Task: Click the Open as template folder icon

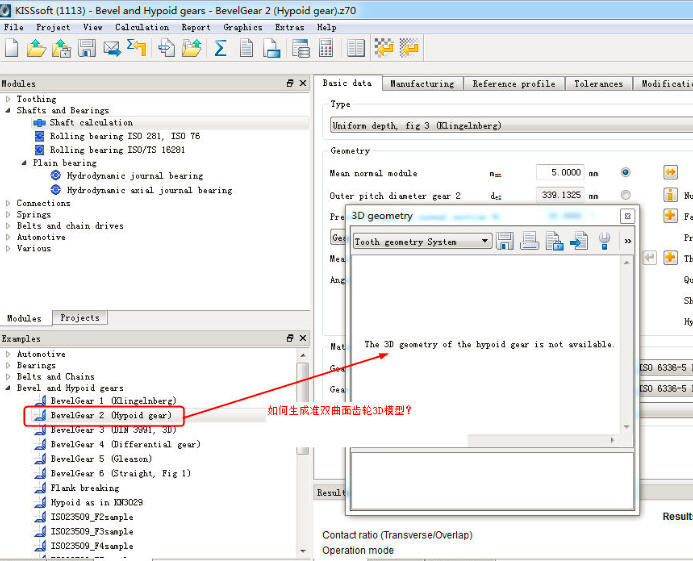Action: coord(61,48)
